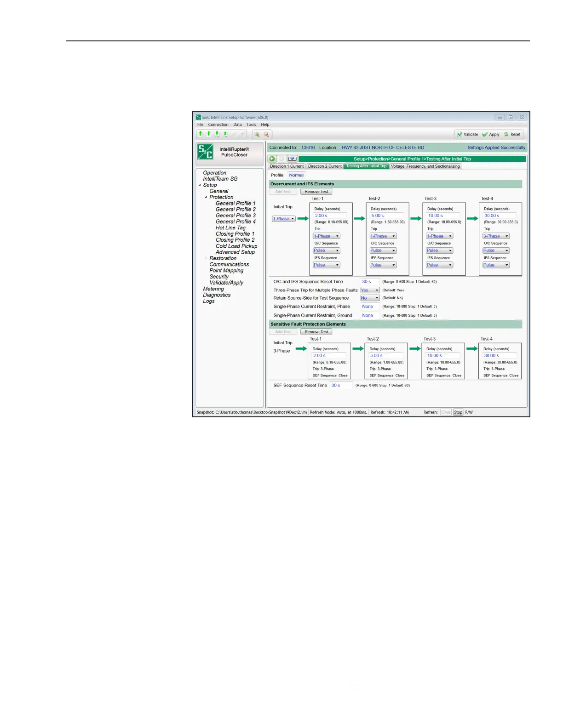The height and width of the screenshot is (728, 563).
Task: Open General Profile 4 tree item
Action: pyautogui.click(x=236, y=222)
